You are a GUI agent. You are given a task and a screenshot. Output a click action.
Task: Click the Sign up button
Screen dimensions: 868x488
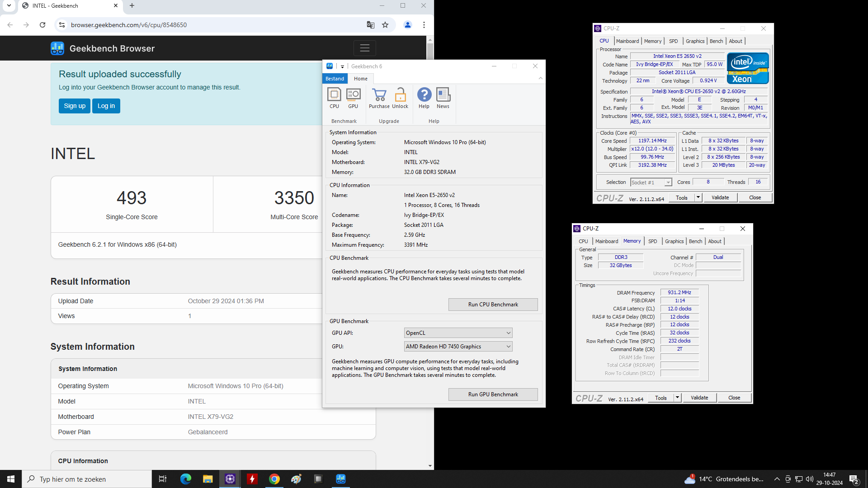pyautogui.click(x=75, y=106)
